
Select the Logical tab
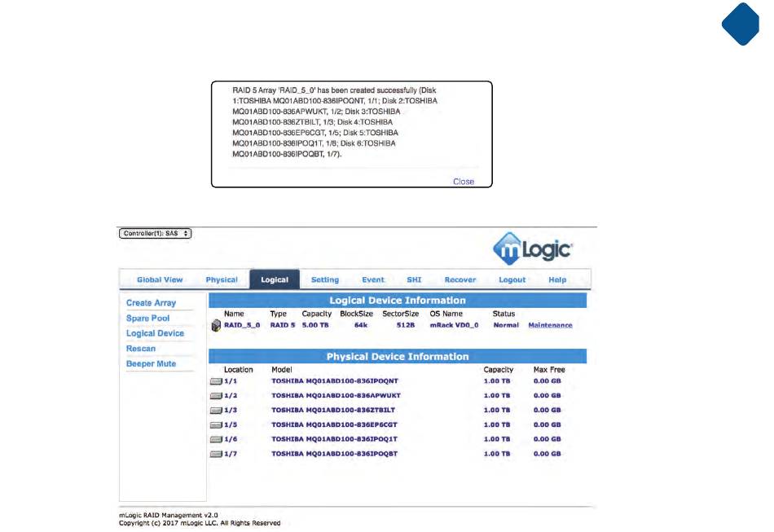click(x=275, y=279)
